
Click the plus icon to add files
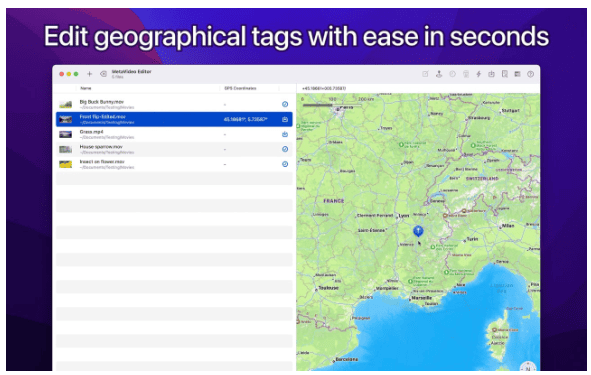(x=89, y=74)
